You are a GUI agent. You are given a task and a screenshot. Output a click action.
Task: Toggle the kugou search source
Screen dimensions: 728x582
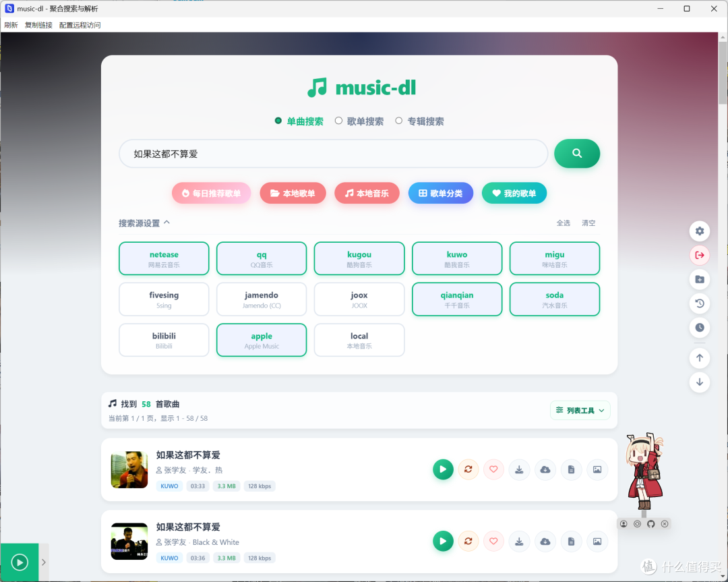(x=359, y=258)
